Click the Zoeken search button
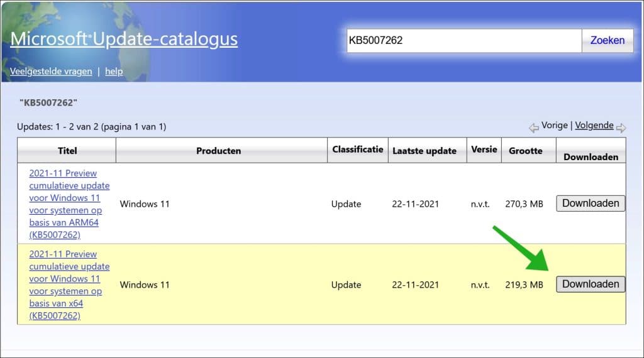This screenshot has width=644, height=358. (608, 41)
